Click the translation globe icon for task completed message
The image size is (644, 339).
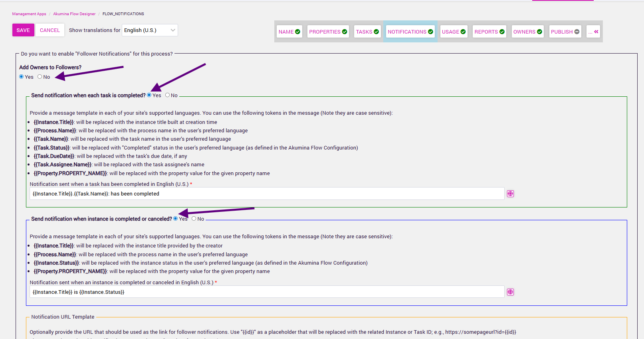click(510, 193)
